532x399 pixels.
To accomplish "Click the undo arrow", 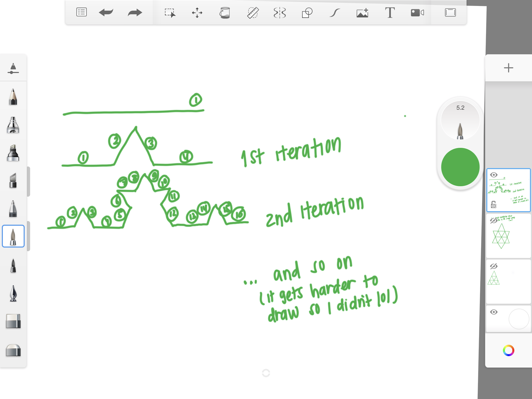I will 106,12.
